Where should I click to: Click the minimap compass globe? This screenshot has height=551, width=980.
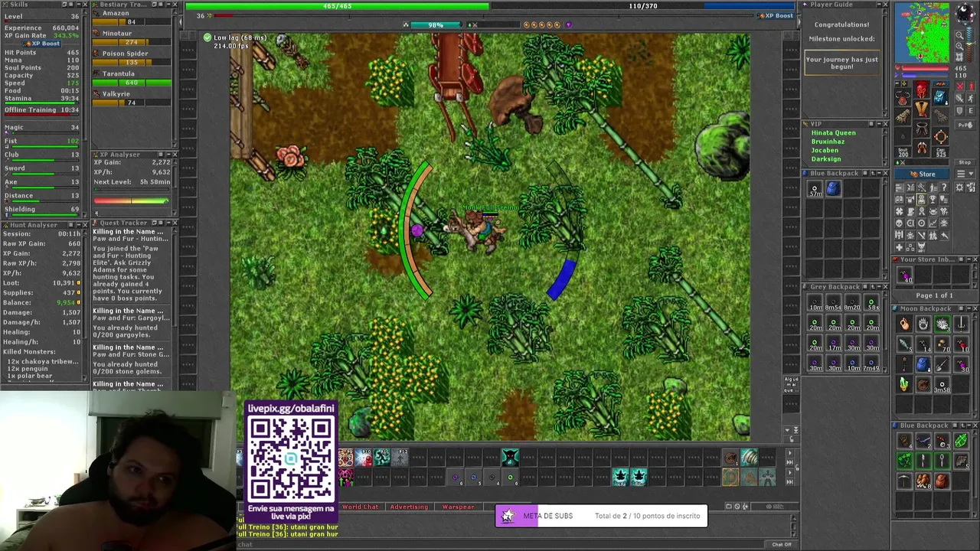point(965,12)
